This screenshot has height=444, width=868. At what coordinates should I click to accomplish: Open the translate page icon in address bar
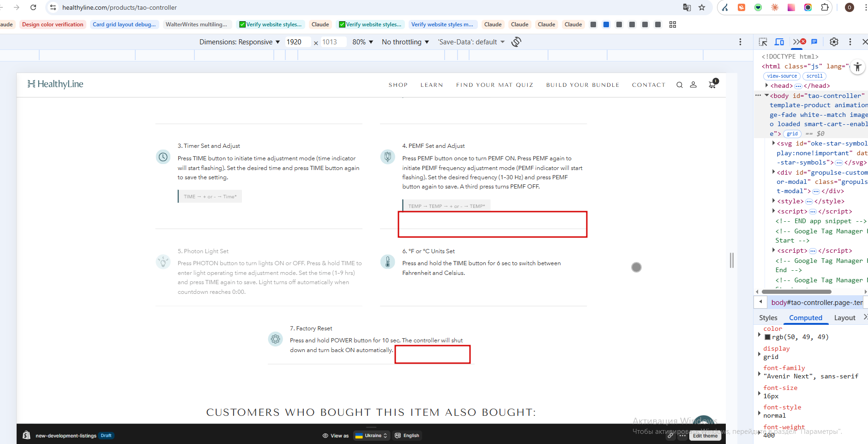(687, 7)
